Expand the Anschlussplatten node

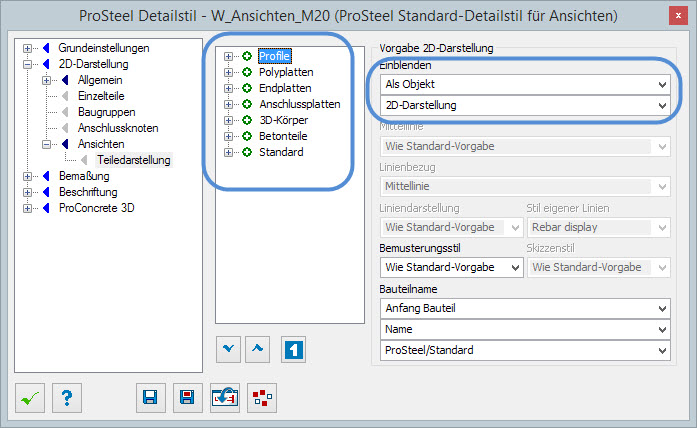click(228, 104)
